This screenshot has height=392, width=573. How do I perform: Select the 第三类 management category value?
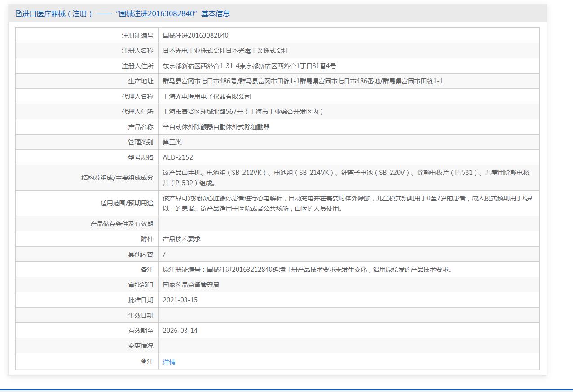pos(172,142)
